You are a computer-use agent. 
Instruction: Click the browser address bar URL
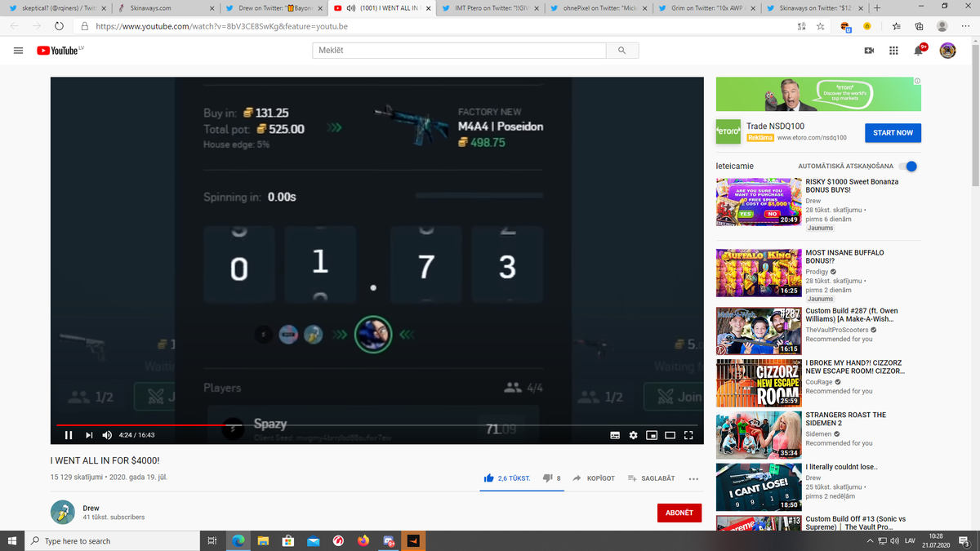[221, 26]
